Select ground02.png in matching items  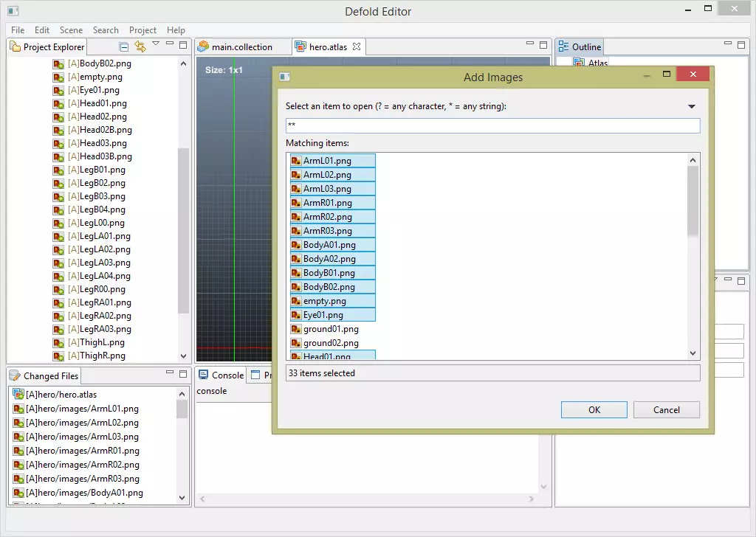click(330, 343)
